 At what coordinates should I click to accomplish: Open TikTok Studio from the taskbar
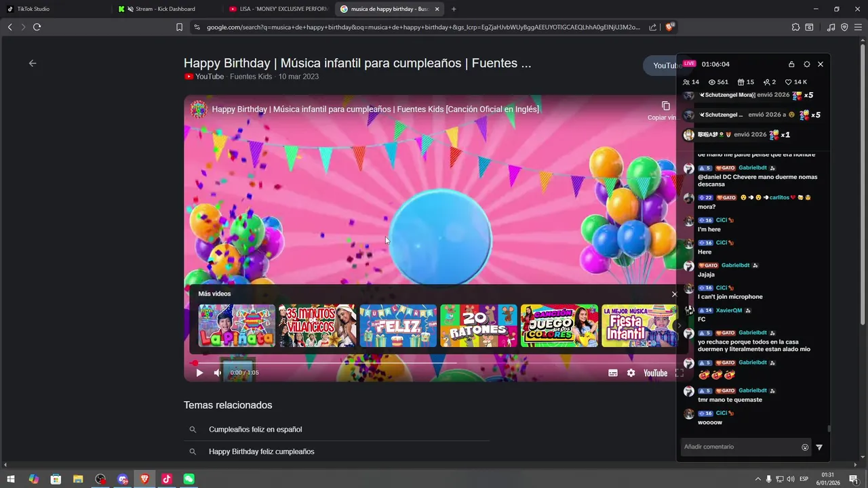tap(167, 479)
